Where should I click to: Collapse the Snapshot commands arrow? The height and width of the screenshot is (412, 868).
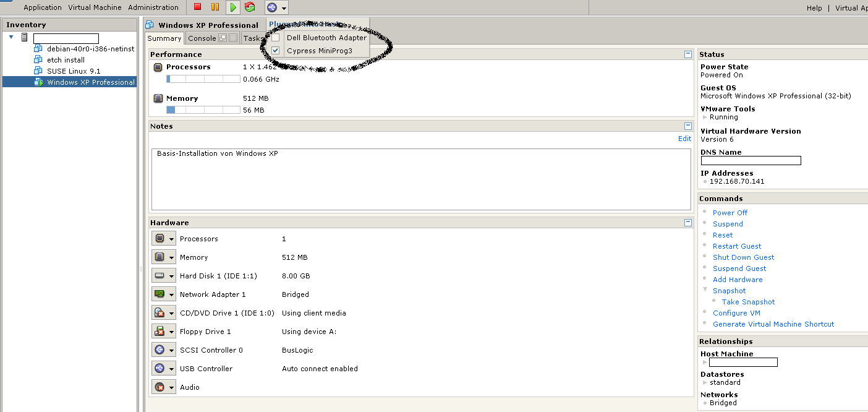pos(705,290)
